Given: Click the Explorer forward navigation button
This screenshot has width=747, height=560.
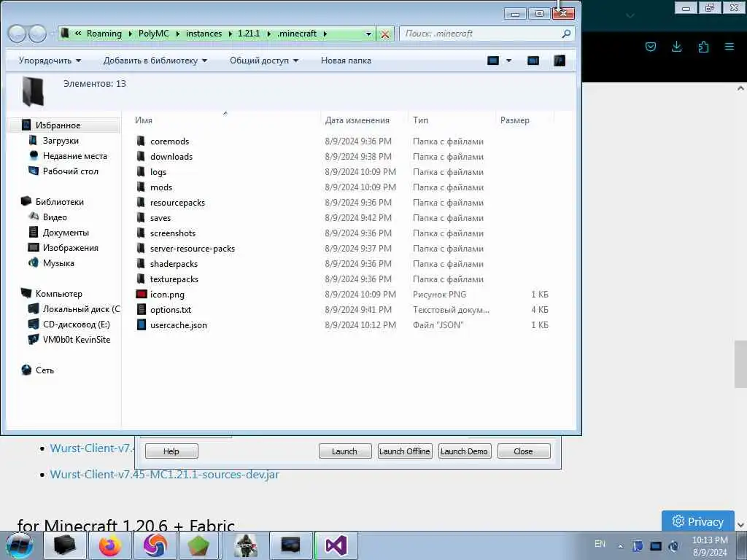Looking at the screenshot, I should tap(37, 34).
